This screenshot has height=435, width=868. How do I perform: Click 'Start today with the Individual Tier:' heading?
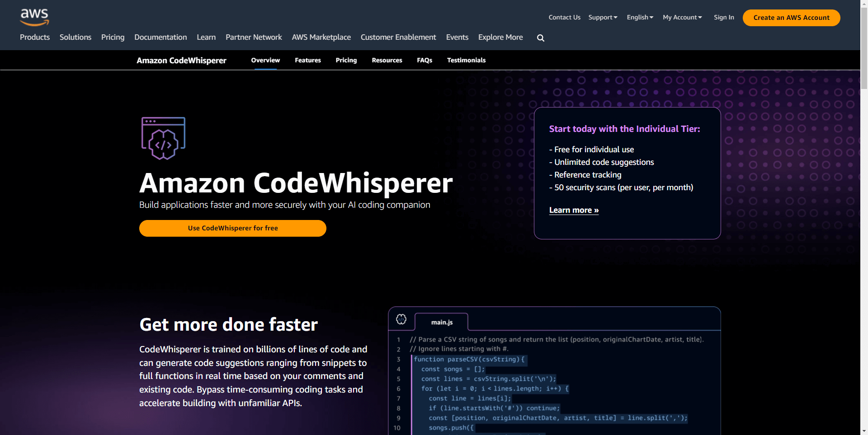pyautogui.click(x=624, y=129)
